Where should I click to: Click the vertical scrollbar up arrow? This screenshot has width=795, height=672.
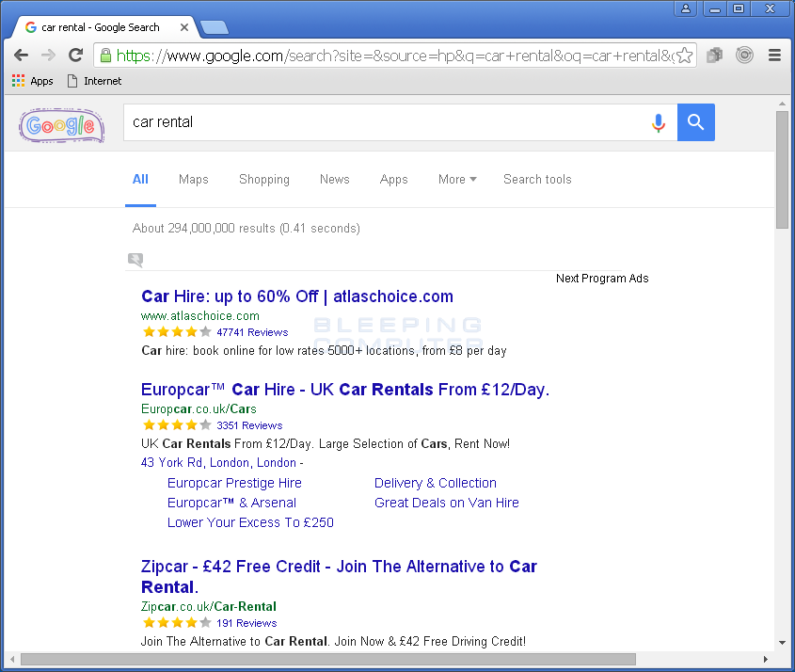click(x=782, y=104)
